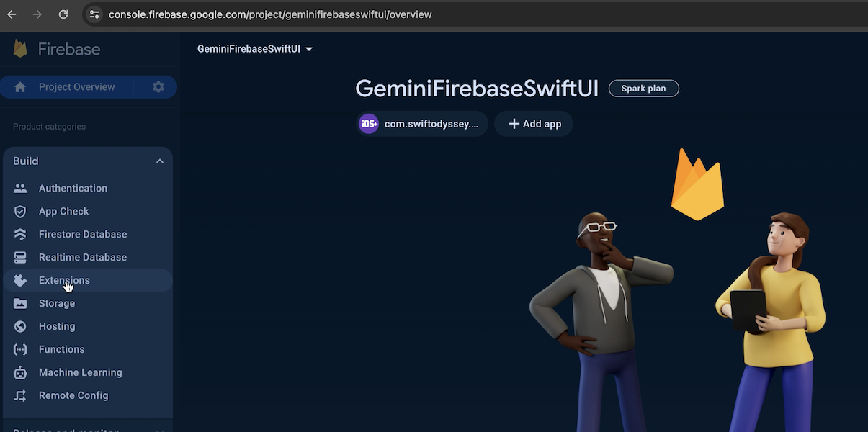Click the Authentication people icon

click(x=20, y=189)
